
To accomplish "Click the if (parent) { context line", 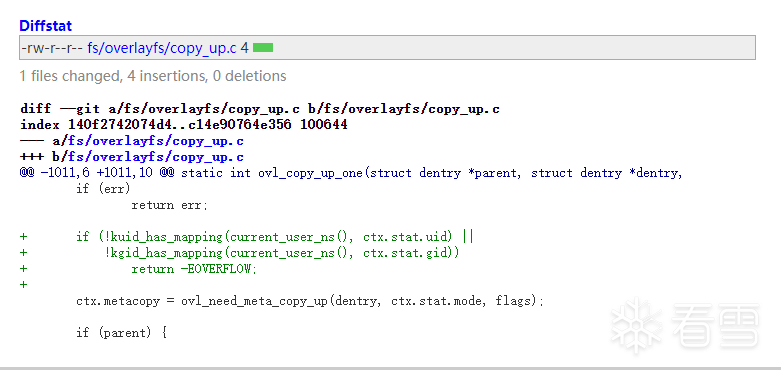I will 121,333.
